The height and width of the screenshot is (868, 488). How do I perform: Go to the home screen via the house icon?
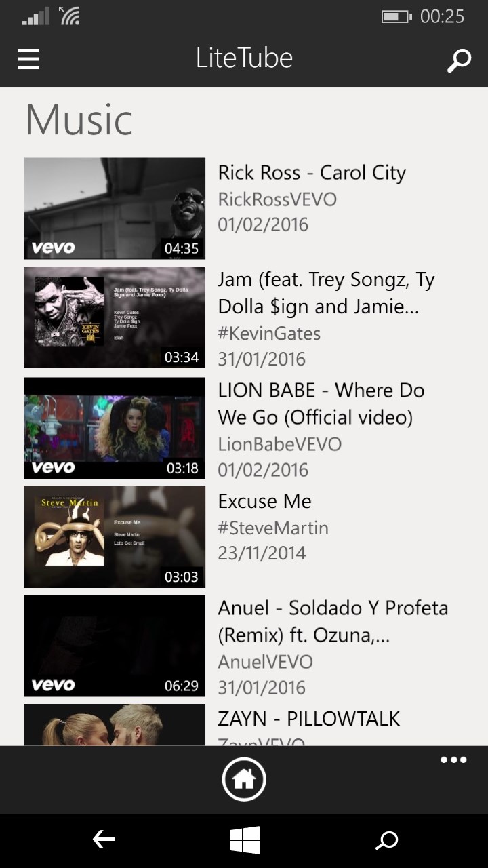(x=244, y=780)
